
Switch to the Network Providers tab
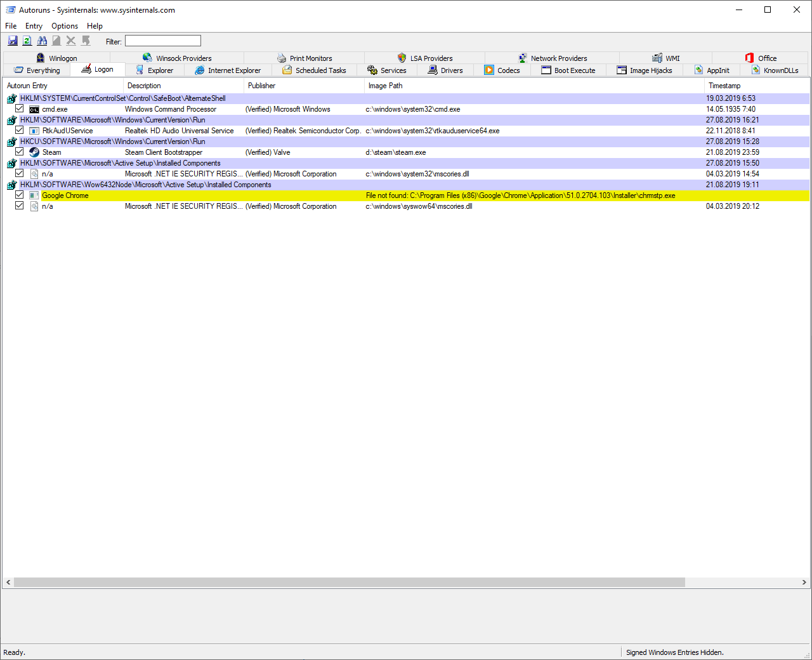click(553, 58)
